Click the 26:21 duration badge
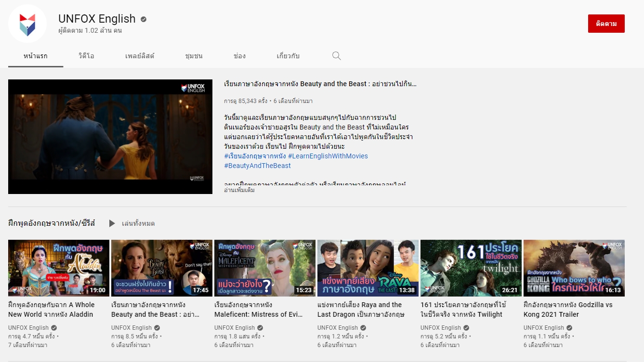 pyautogui.click(x=510, y=290)
